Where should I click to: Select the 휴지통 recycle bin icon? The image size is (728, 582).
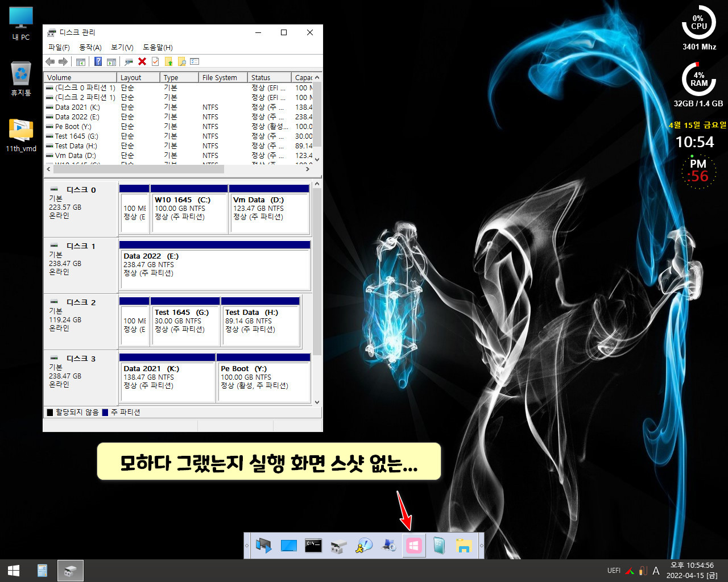click(x=21, y=78)
